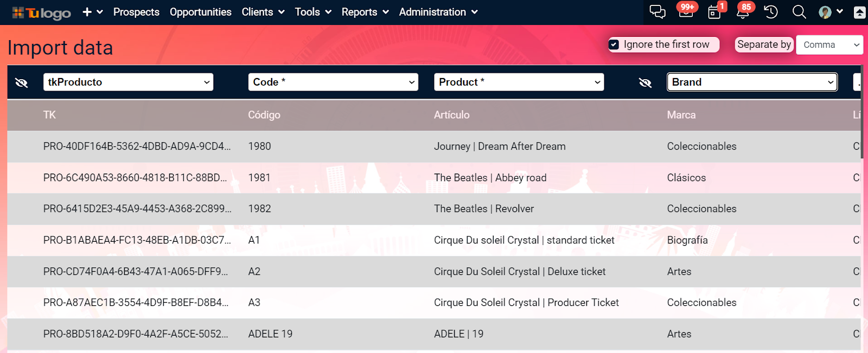
Task: Select Cirque Du Soleil Crystal Producer Ticket cell
Action: point(526,303)
